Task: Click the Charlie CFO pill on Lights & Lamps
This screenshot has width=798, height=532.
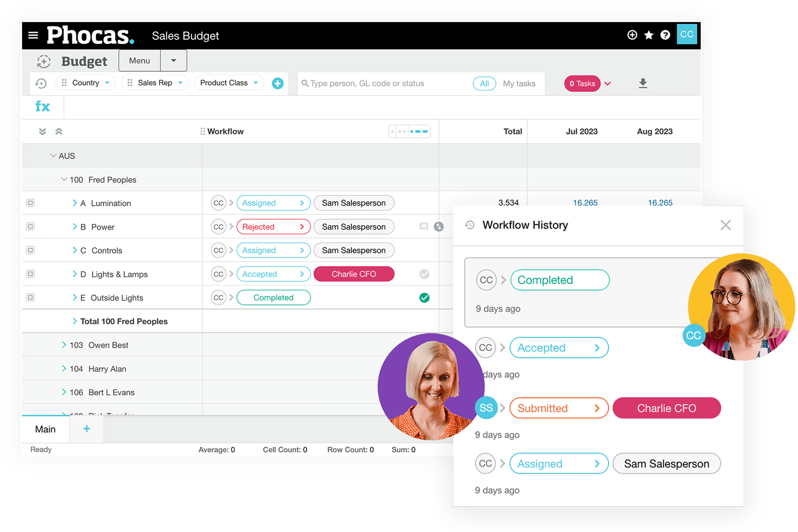Action: coord(354,274)
